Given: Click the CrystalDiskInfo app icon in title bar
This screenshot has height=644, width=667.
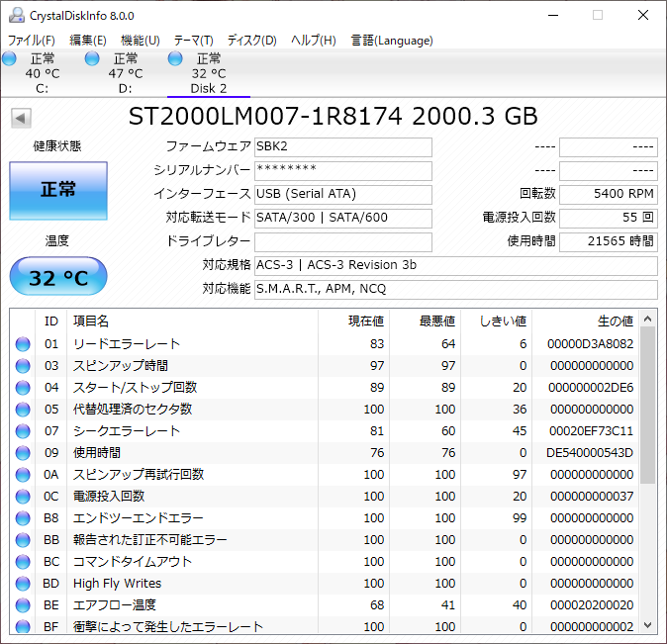Looking at the screenshot, I should pos(16,15).
